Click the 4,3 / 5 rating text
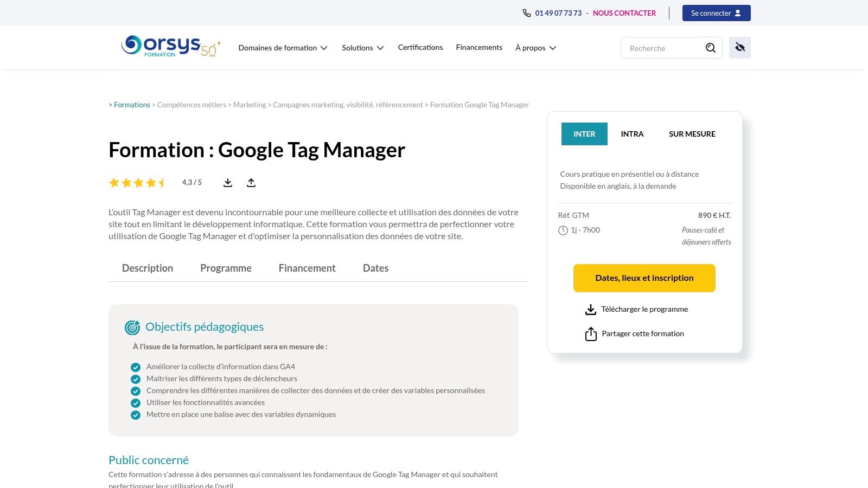This screenshot has width=868, height=488. [x=192, y=182]
